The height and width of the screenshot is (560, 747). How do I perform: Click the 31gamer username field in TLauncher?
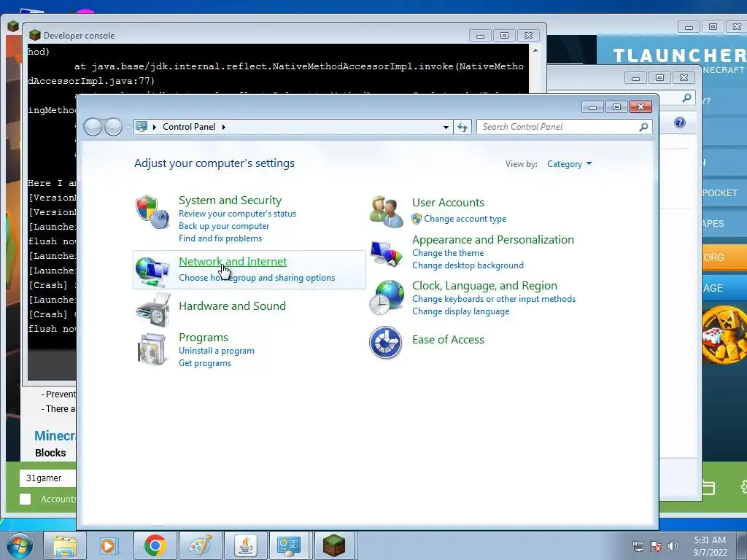pos(47,478)
